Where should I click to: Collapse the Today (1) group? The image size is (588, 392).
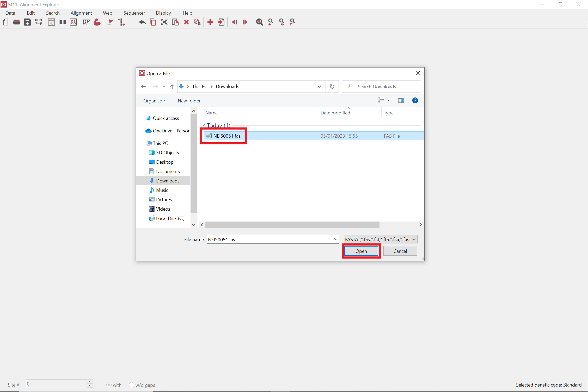coord(203,125)
